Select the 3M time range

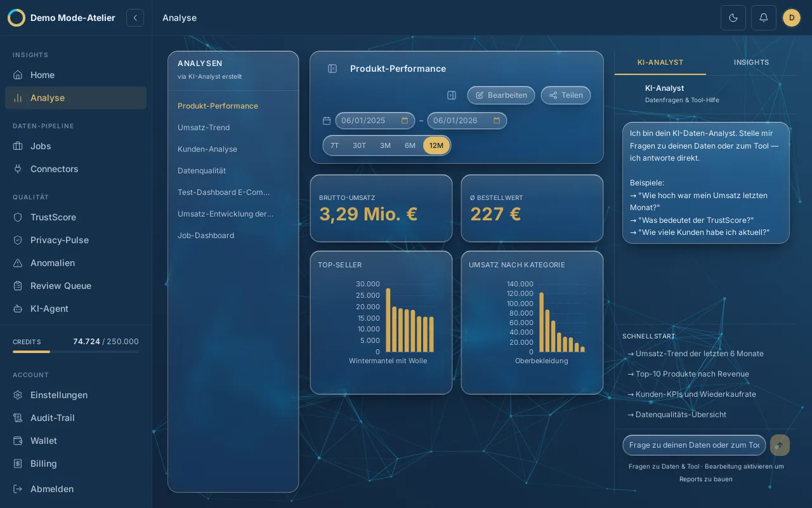tap(385, 145)
